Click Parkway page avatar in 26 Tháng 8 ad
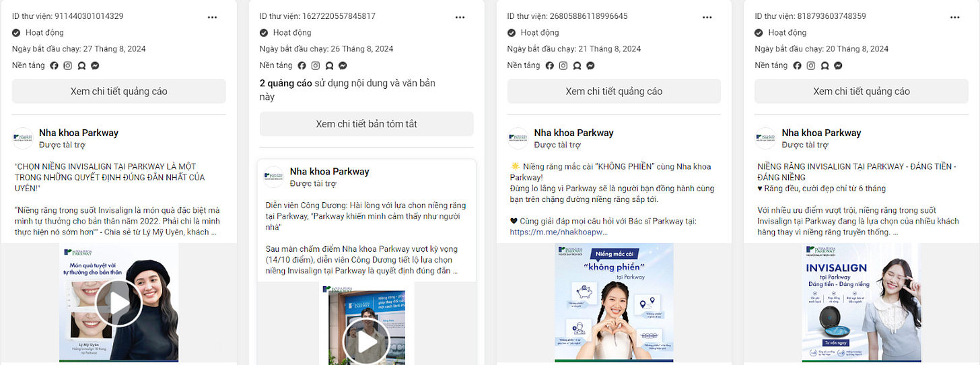Screen dimensions: 980x365 coord(274,176)
